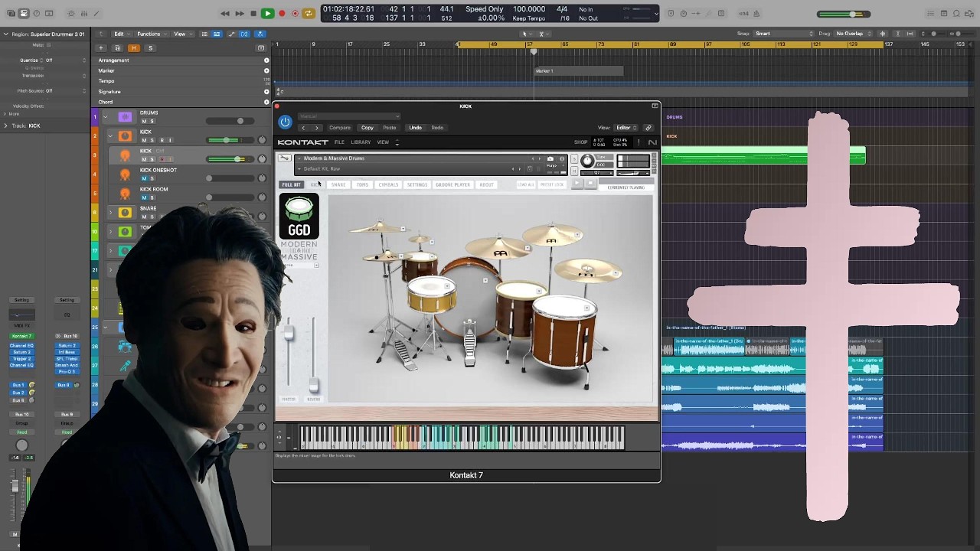Open Kontakt VIEW menu
This screenshot has height=551, width=980.
pos(383,142)
